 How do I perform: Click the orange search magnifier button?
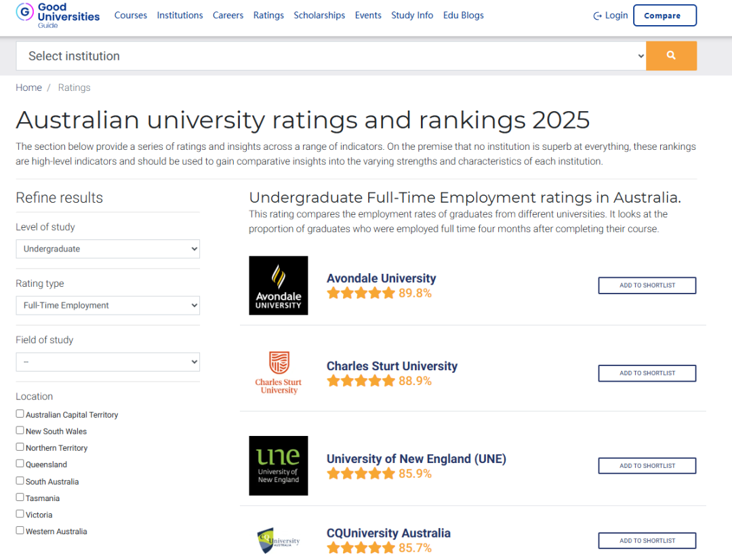[671, 56]
